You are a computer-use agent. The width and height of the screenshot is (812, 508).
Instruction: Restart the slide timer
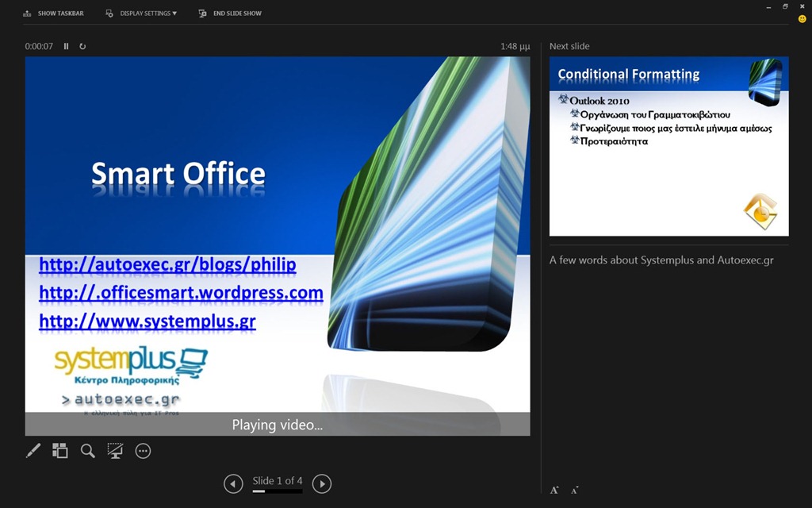point(82,46)
